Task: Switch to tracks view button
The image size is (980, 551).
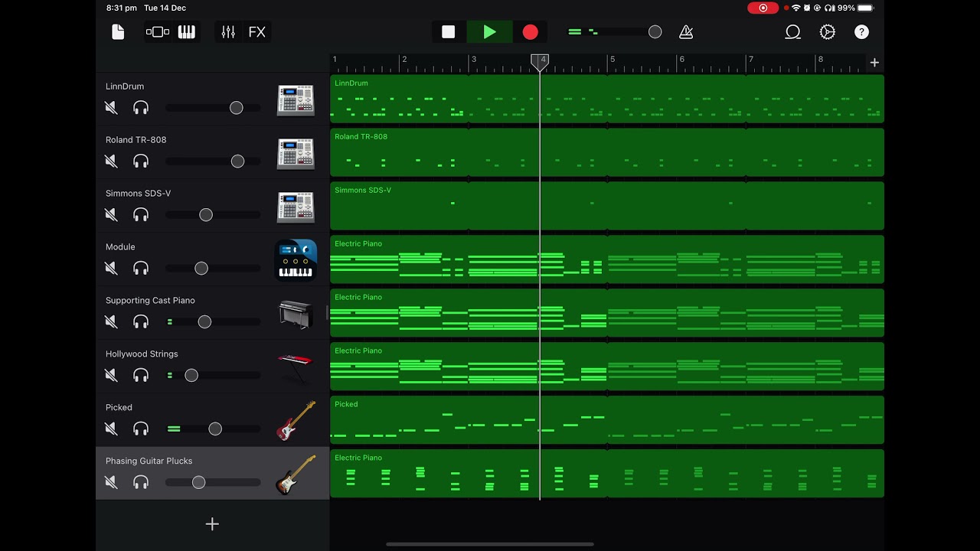Action: 158,32
